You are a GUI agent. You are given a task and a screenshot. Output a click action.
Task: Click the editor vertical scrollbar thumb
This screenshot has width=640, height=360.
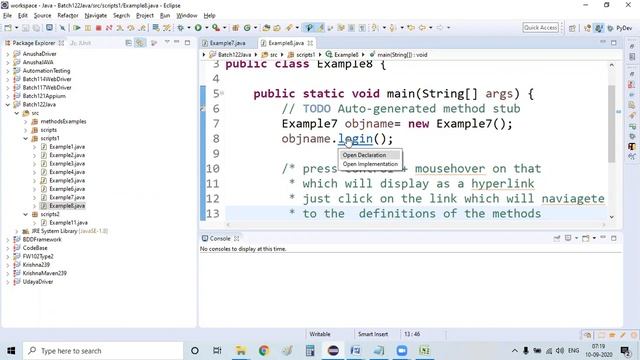(611, 123)
